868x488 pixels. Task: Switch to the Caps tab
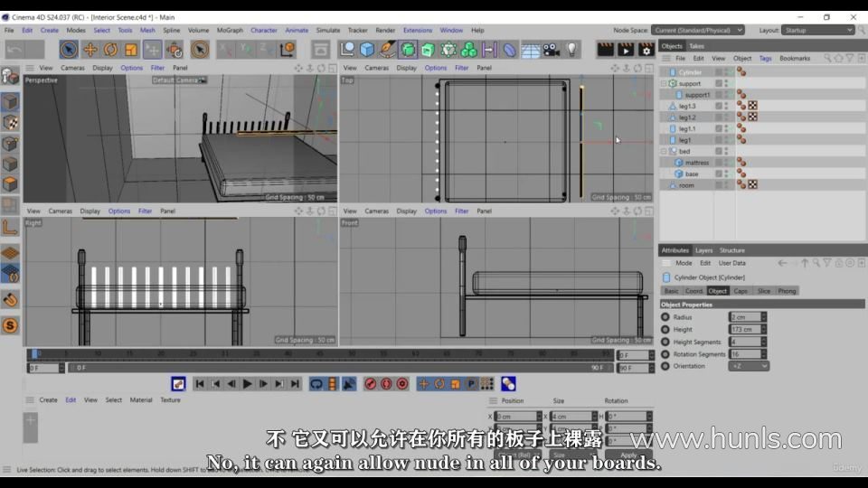pyautogui.click(x=741, y=291)
